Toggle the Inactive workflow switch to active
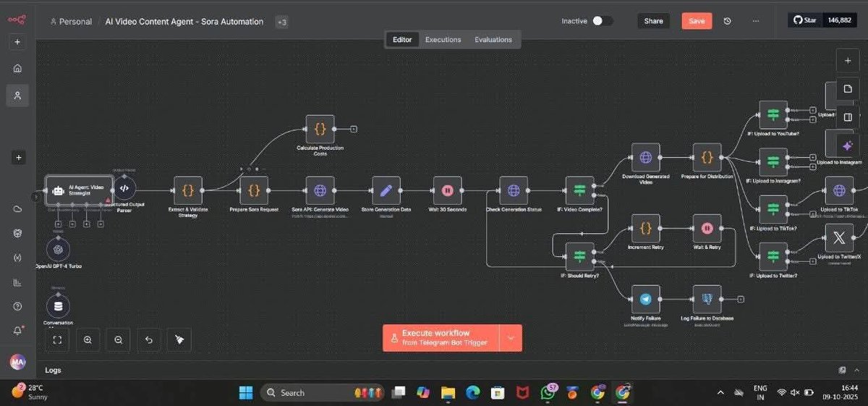The height and width of the screenshot is (406, 868). point(602,21)
